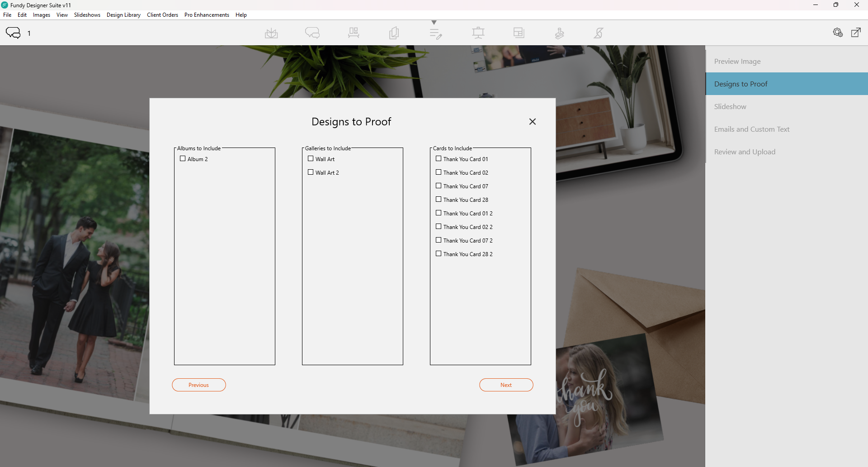The image size is (868, 467).
Task: Click the export arrow-in-square icon
Action: click(856, 33)
